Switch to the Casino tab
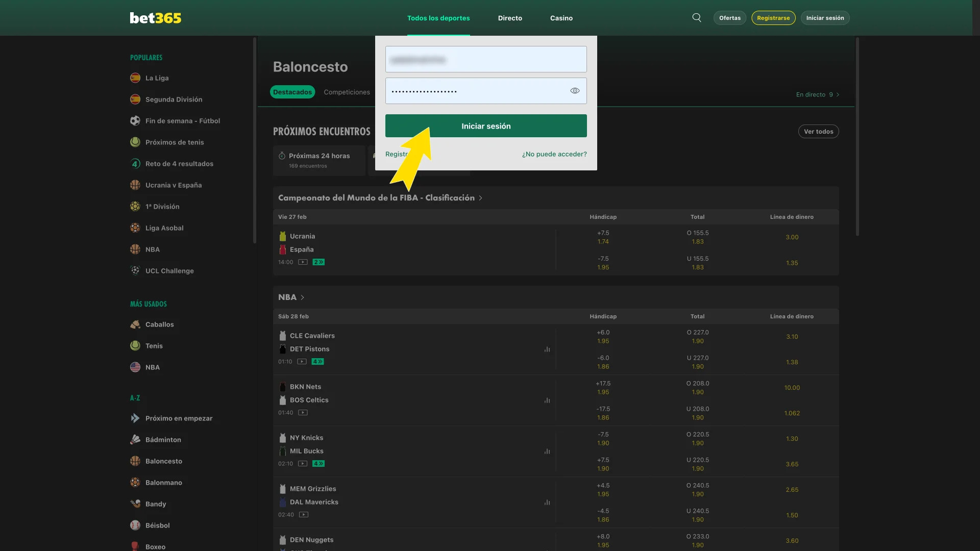 click(561, 18)
